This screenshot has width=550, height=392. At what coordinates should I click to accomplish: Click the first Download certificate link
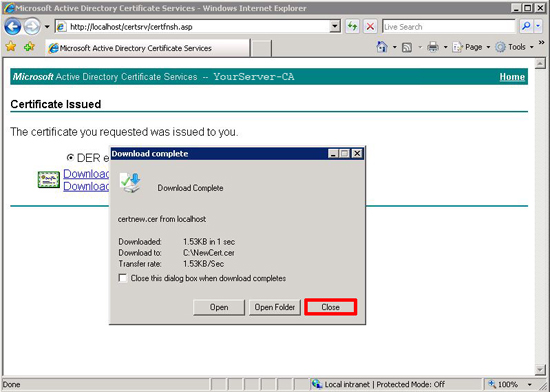86,174
